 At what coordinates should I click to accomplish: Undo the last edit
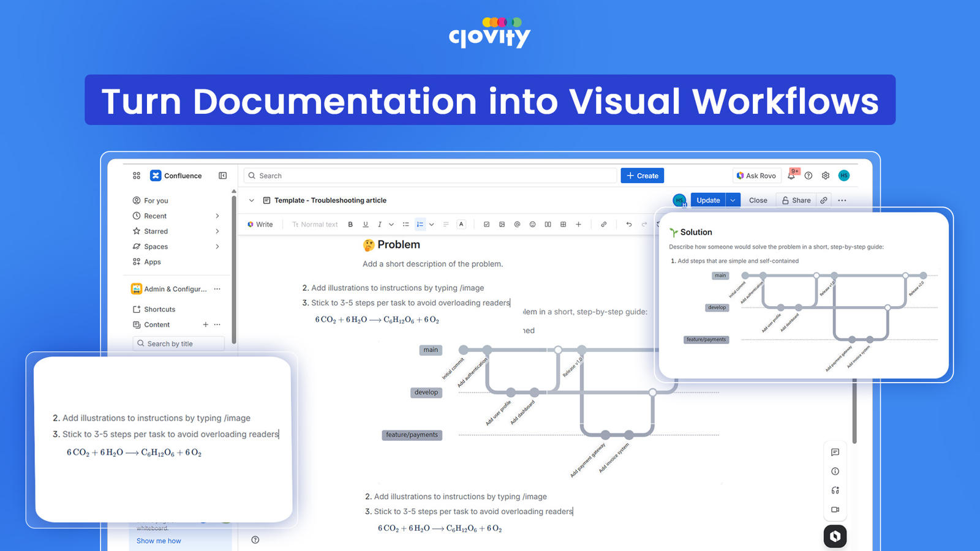point(628,225)
